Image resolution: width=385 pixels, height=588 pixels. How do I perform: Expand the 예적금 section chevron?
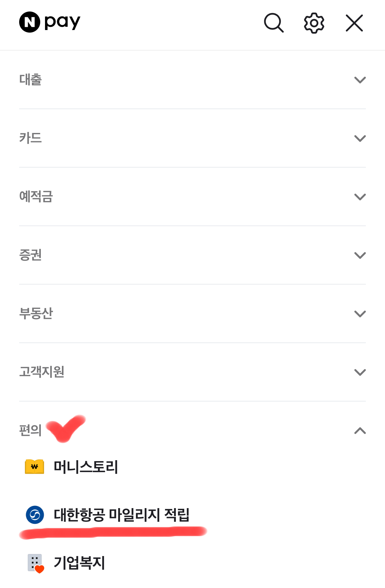pos(360,197)
